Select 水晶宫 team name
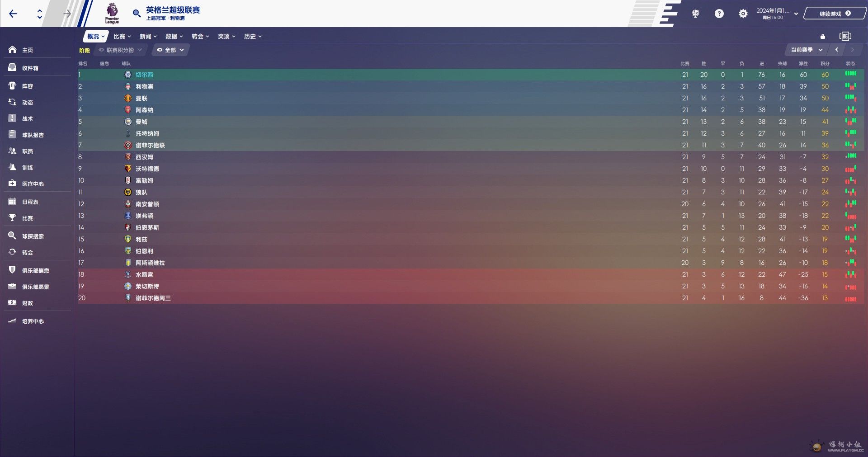The height and width of the screenshot is (457, 868). pos(144,274)
